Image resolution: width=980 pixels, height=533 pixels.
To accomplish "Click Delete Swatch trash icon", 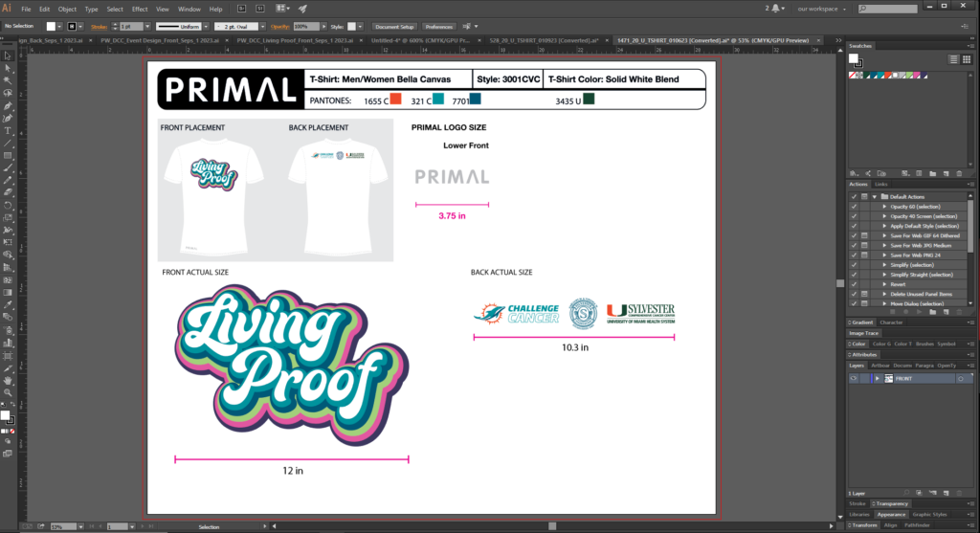I will tap(959, 174).
